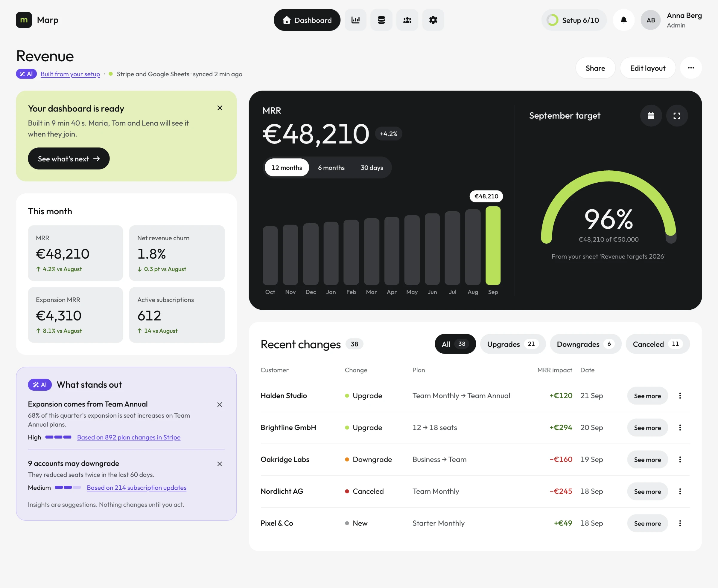See more for Pixel & Co
The width and height of the screenshot is (718, 588).
pos(647,523)
